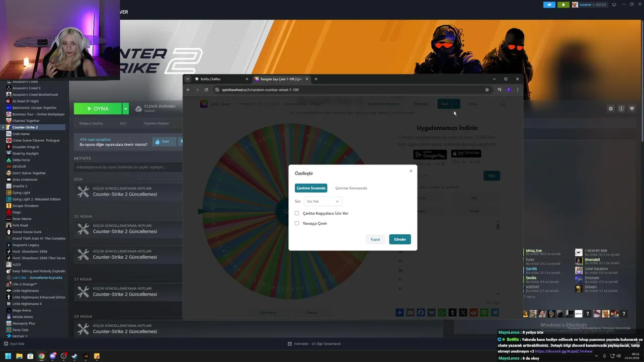Open İndirmeler downloads status in Steam
Image resolution: width=644 pixels, height=362 pixels.
point(314,344)
